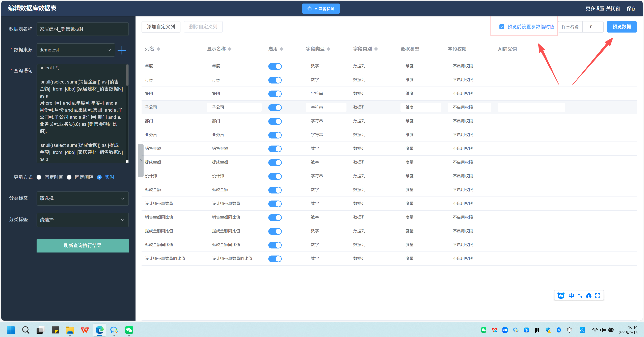Collapse left panel with chevron handle
This screenshot has height=337, width=644.
point(141,160)
